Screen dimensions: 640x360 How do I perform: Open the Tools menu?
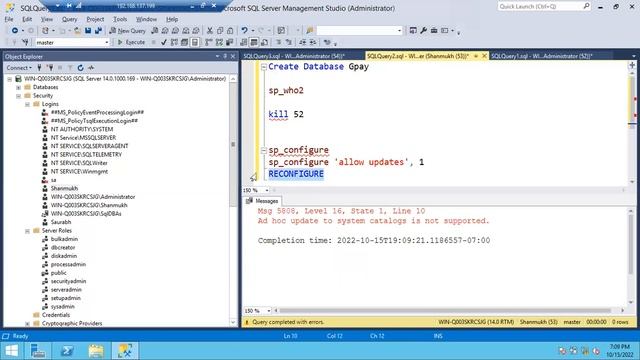pyautogui.click(x=120, y=19)
